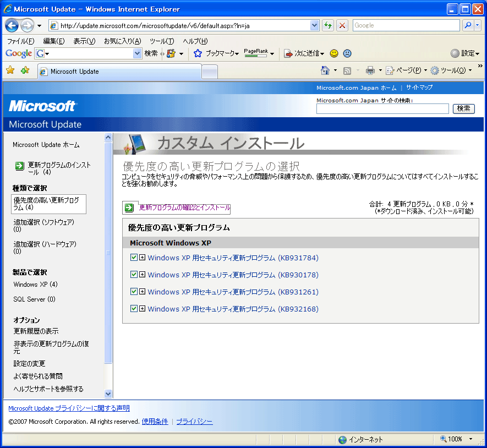Click the command bar overflow chevron
This screenshot has height=448, width=487.
(x=480, y=66)
